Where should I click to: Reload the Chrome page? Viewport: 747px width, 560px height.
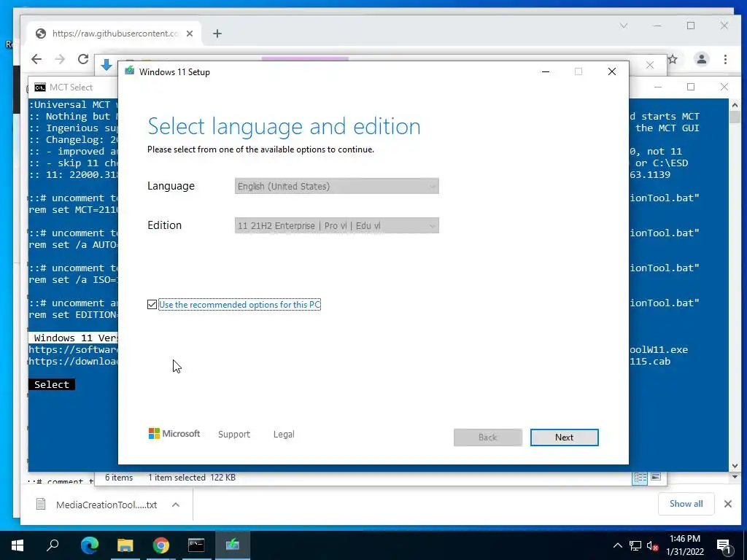pyautogui.click(x=83, y=59)
